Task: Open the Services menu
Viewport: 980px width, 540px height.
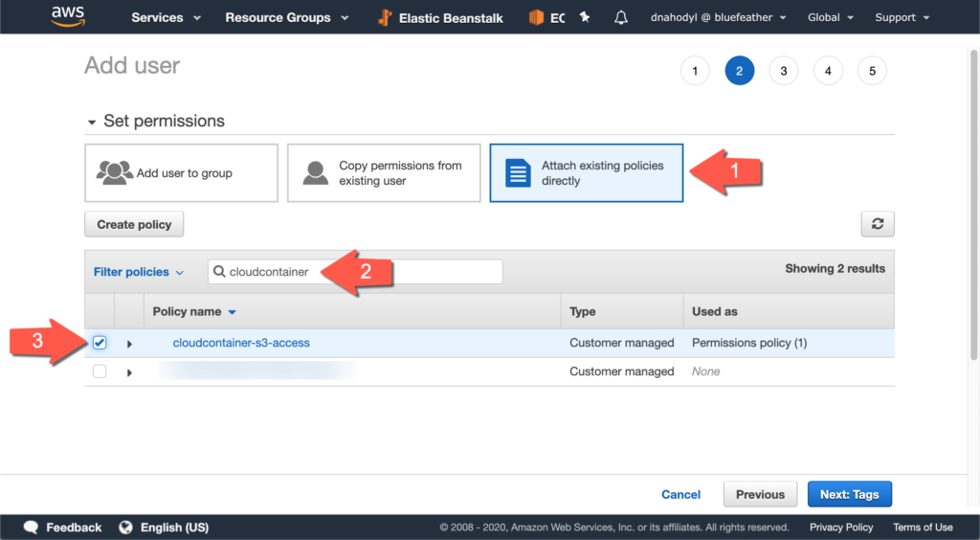Action: 166,17
